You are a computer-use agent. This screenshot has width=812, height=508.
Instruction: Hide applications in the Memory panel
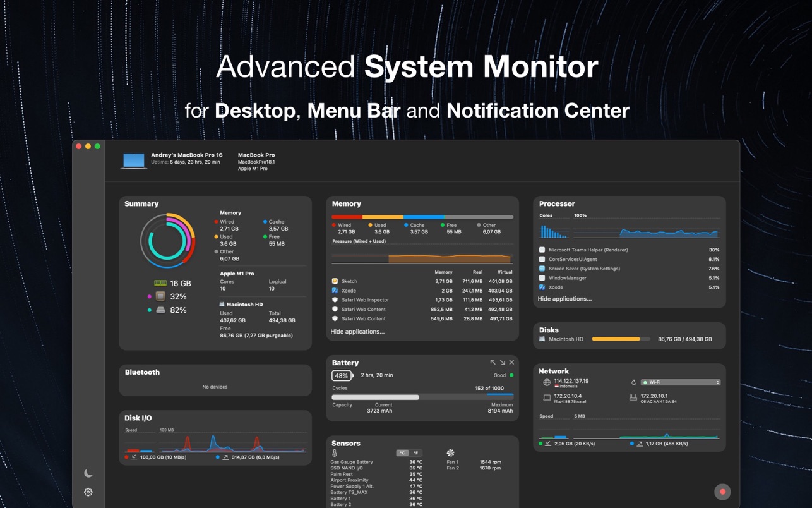pos(357,332)
